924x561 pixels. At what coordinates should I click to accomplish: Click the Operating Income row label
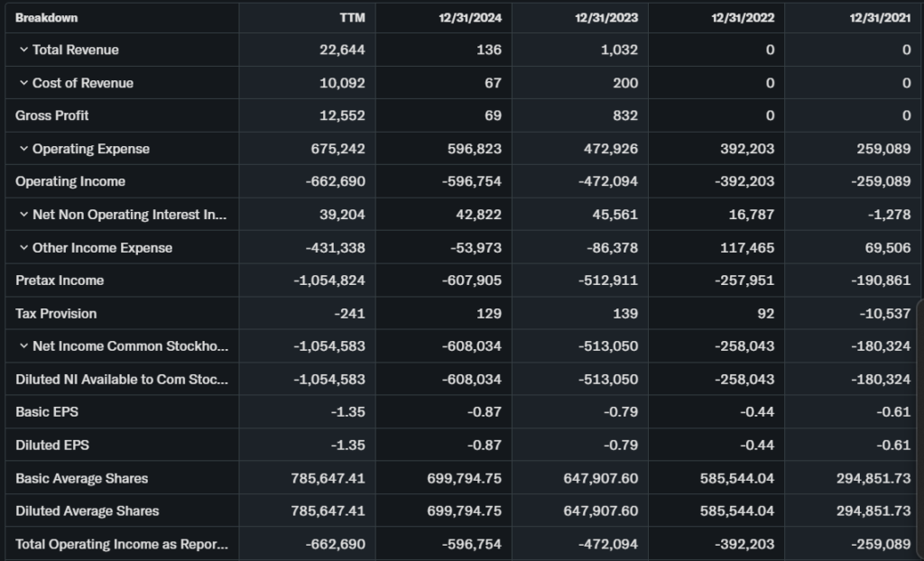[70, 181]
